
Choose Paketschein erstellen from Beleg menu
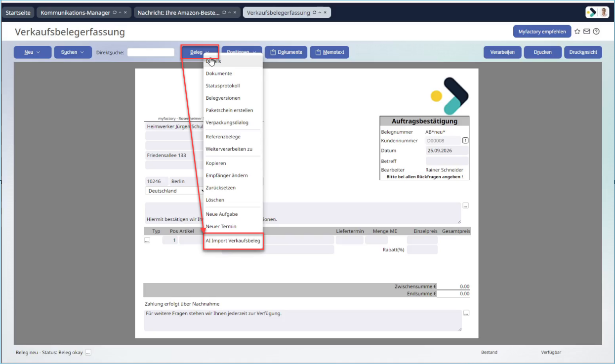point(229,110)
